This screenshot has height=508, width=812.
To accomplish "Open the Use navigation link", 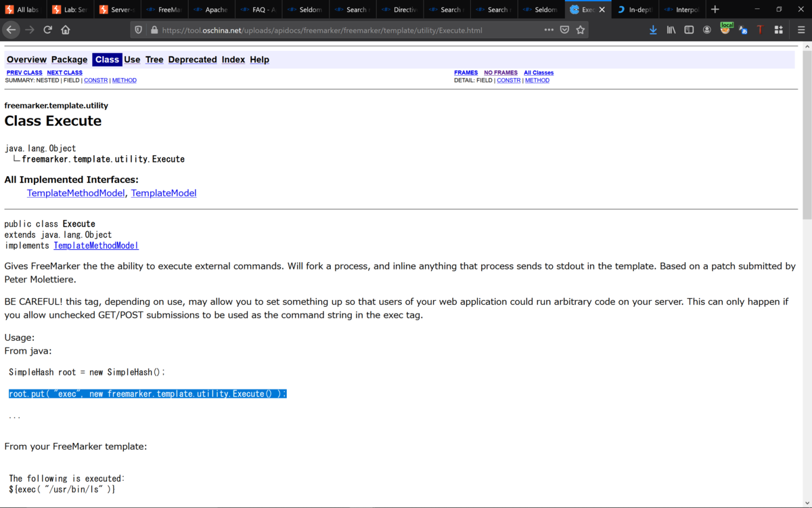I will coord(132,60).
